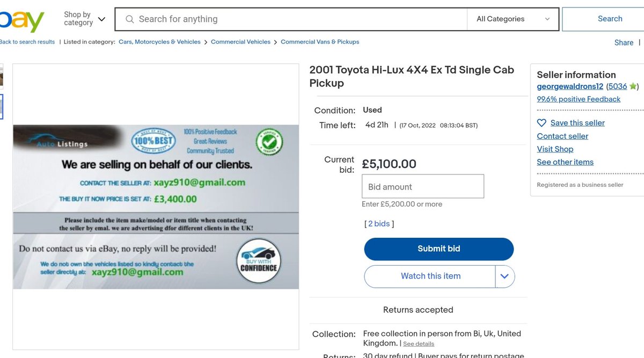Open Cars, Motorcycles & Vehicles breadcrumb
This screenshot has height=358, width=644.
159,42
